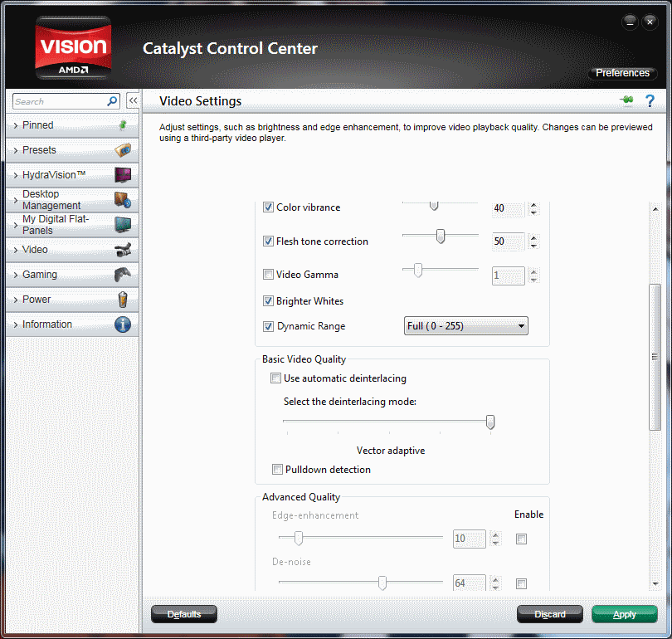
Task: Click the scrollbar up arrow
Action: (x=655, y=209)
